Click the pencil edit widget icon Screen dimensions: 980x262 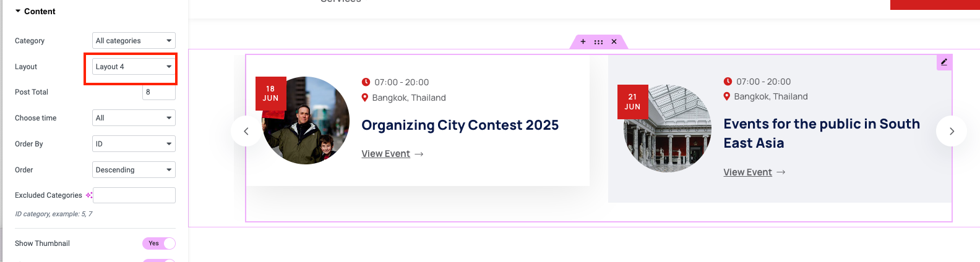point(944,62)
